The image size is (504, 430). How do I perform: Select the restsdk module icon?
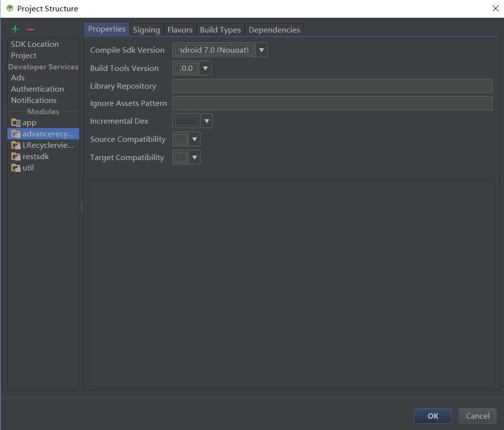click(x=15, y=156)
